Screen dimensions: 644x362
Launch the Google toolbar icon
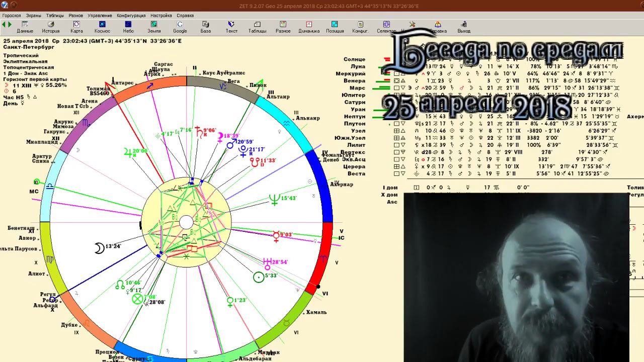180,27
